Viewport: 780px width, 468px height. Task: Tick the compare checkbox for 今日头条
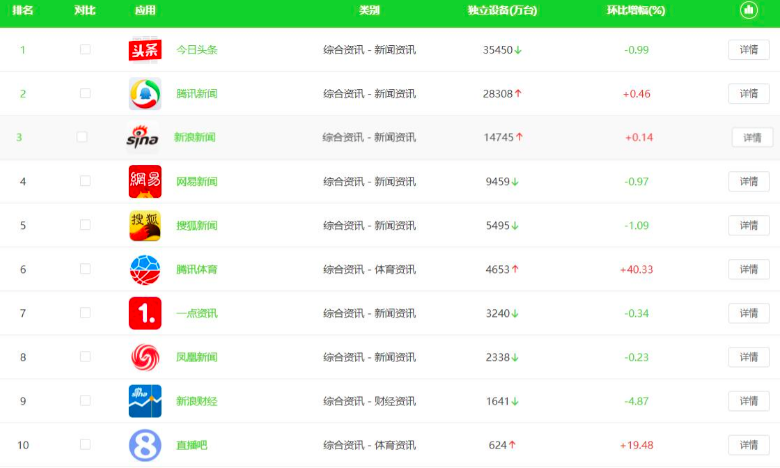click(x=85, y=49)
